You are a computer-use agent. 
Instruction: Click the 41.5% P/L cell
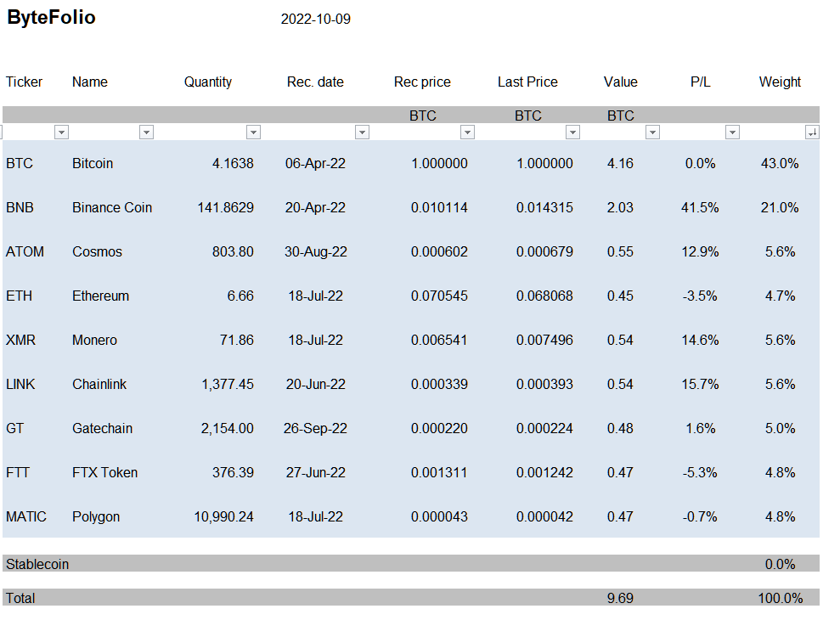(700, 207)
